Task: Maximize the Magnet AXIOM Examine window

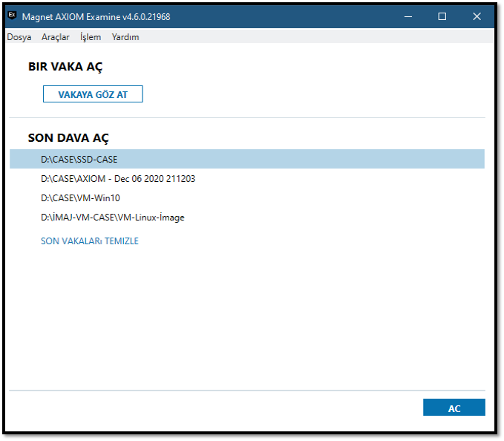Action: point(442,16)
